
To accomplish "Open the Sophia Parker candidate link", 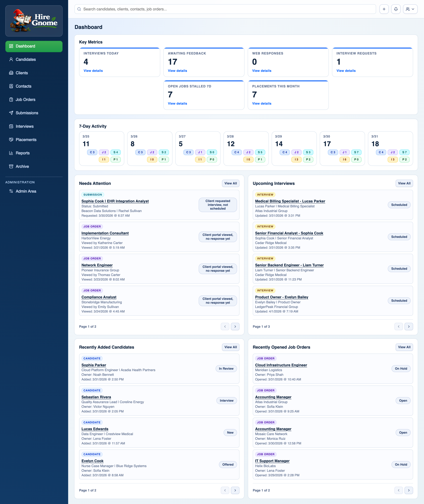I will 94,365.
